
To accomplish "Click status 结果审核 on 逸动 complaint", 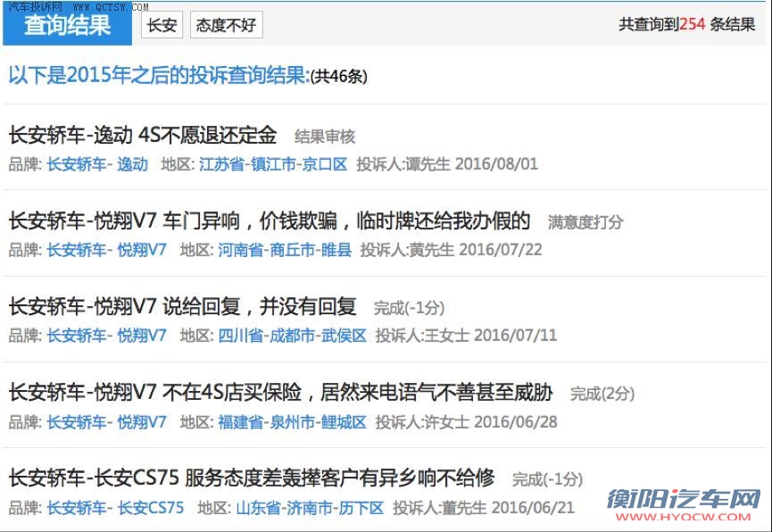I will pos(325,137).
